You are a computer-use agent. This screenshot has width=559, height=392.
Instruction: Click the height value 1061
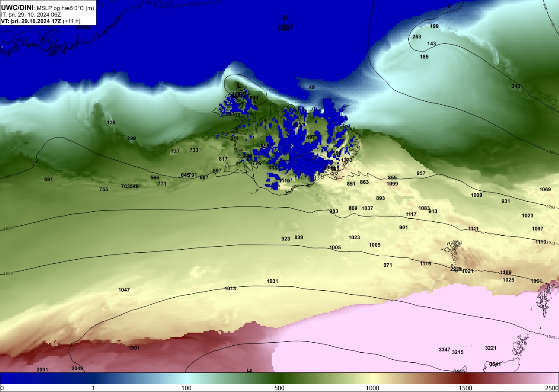(x=536, y=281)
